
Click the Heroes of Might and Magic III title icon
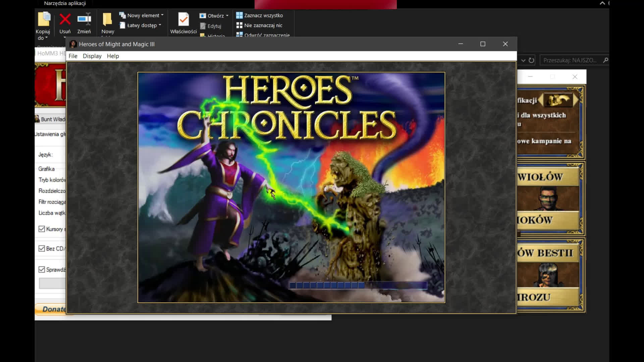pos(73,44)
